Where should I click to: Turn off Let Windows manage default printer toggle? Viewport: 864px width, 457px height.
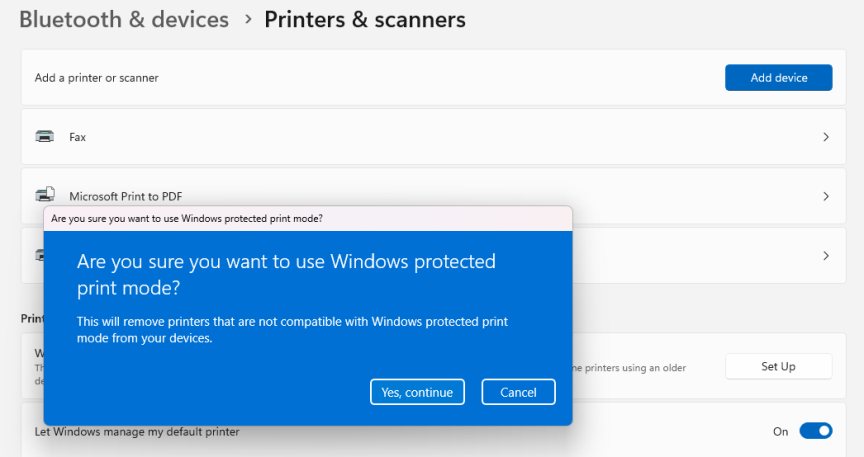point(816,431)
